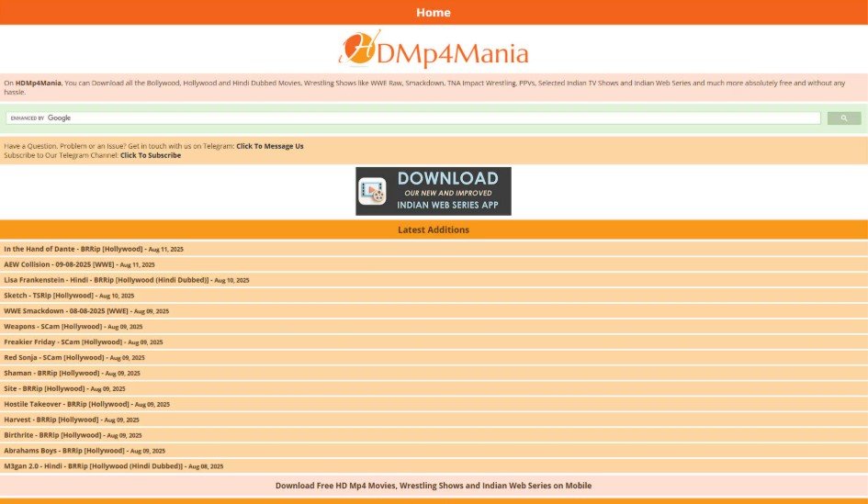Image resolution: width=868 pixels, height=504 pixels.
Task: Open the Home header link
Action: (434, 12)
